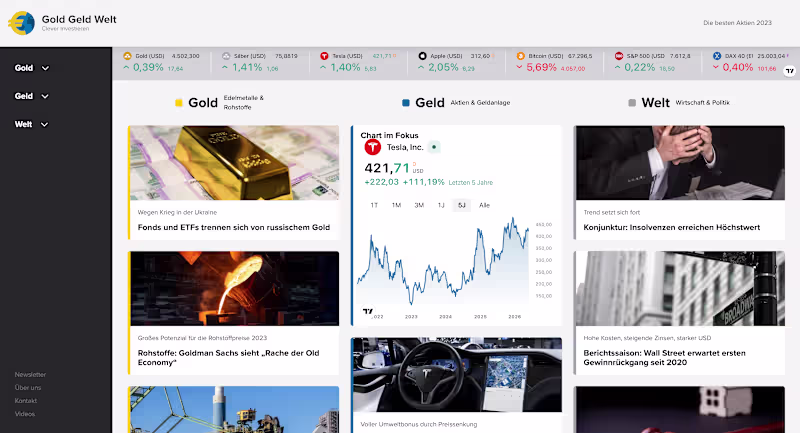Image resolution: width=800 pixels, height=433 pixels.
Task: Open the Gold sidebar menu item
Action: pyautogui.click(x=23, y=68)
